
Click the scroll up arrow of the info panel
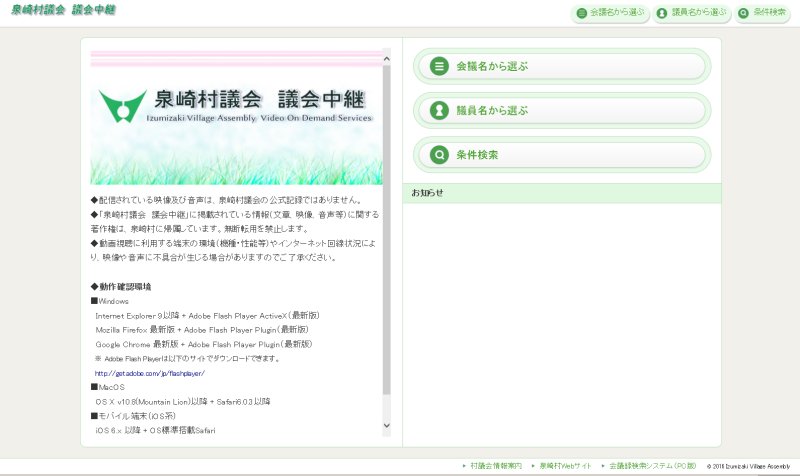coord(387,58)
